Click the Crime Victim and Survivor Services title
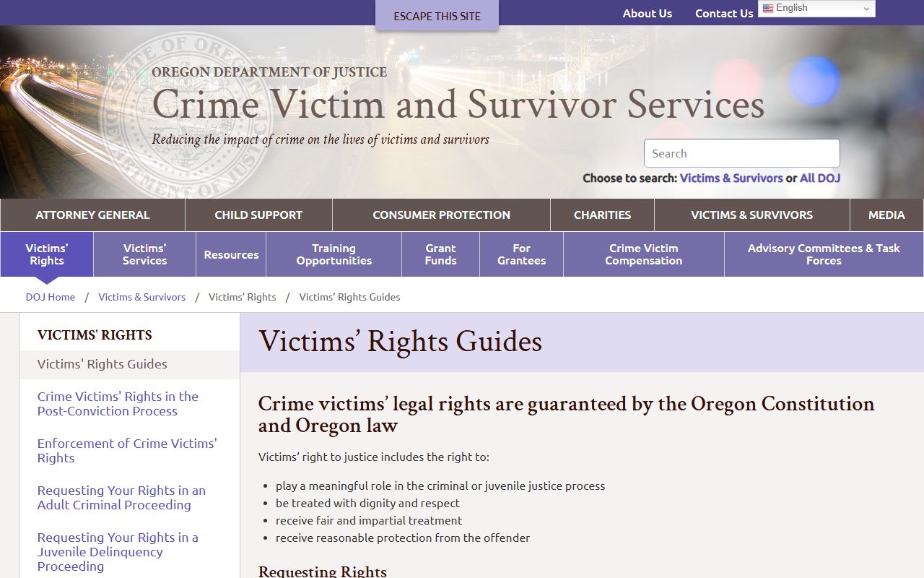The width and height of the screenshot is (924, 578). 458,104
